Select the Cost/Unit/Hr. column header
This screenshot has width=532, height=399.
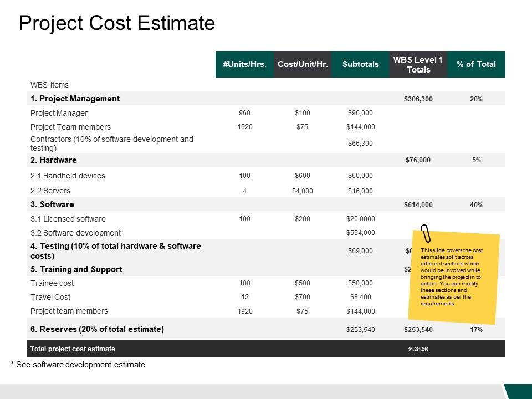click(x=303, y=64)
